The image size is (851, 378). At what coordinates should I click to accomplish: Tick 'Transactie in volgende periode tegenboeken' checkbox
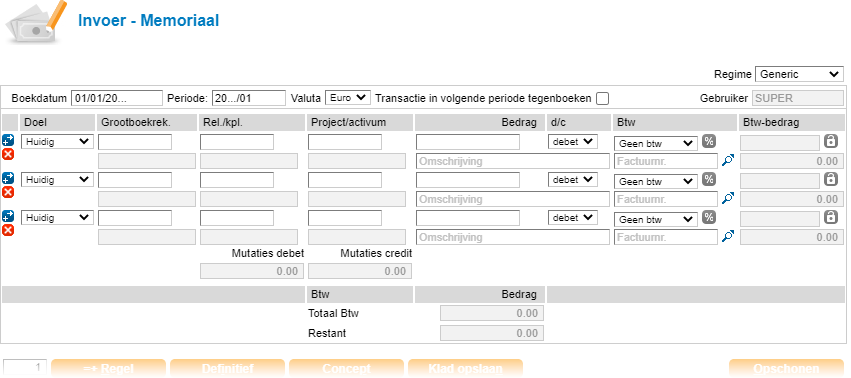pyautogui.click(x=602, y=98)
